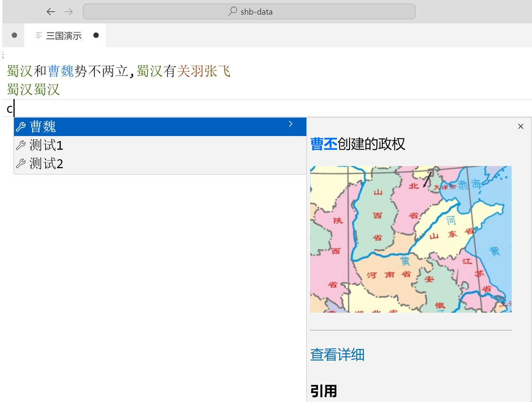The width and height of the screenshot is (532, 402).
Task: Click the 张飞 entity in first line
Action: [217, 71]
